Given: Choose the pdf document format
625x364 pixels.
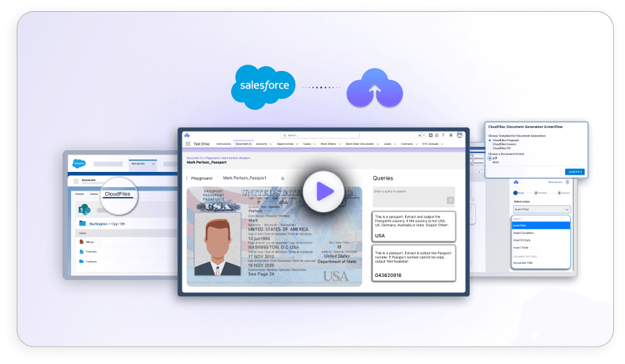Looking at the screenshot, I should [x=490, y=158].
